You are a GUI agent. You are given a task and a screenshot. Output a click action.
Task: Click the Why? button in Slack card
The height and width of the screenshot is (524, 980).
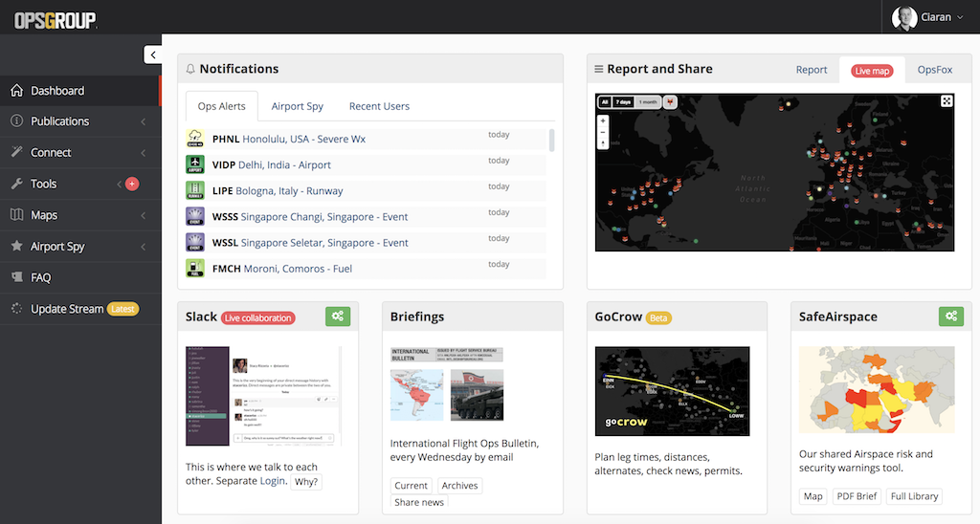[305, 482]
